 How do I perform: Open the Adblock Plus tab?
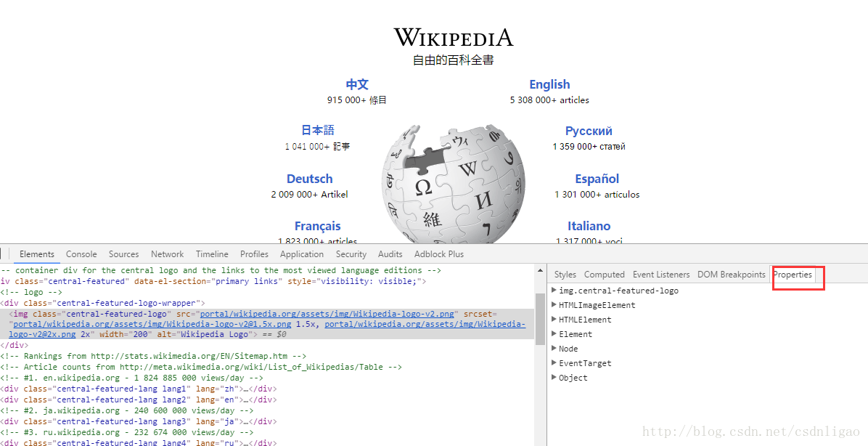[439, 254]
